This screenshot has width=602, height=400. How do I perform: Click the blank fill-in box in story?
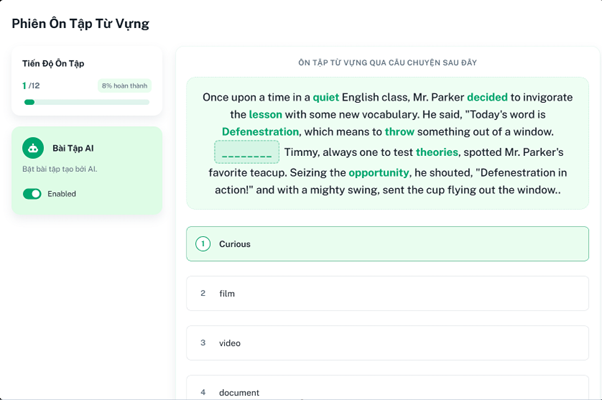(x=246, y=152)
